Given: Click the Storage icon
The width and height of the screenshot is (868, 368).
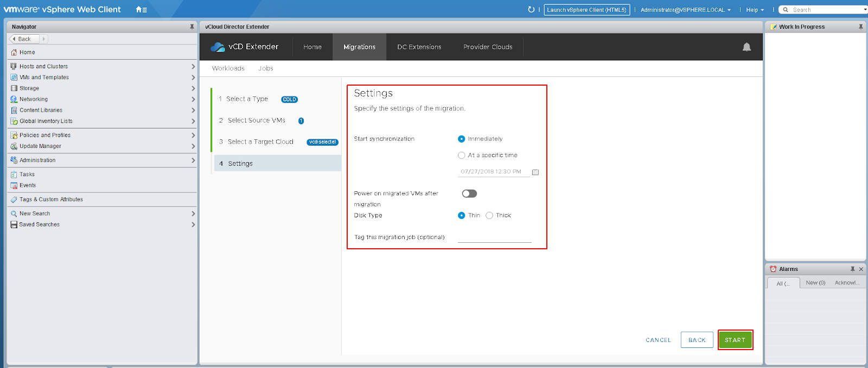Looking at the screenshot, I should coord(14,88).
